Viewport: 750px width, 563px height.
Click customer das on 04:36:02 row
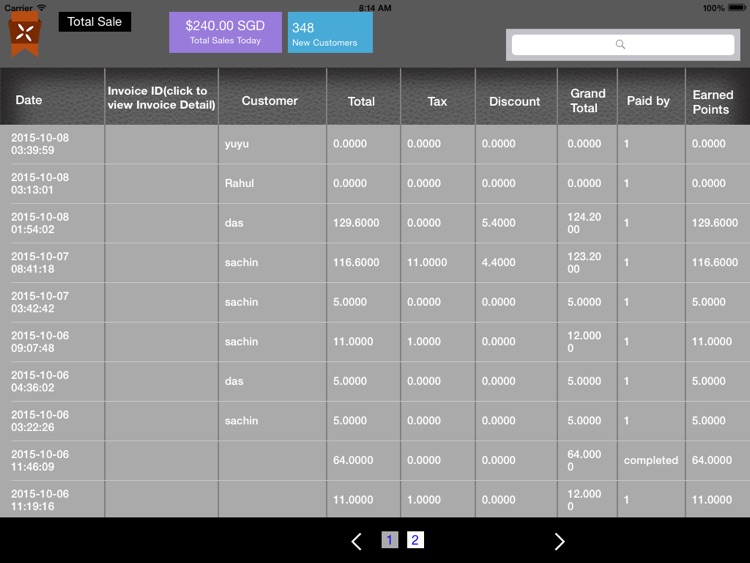(234, 381)
